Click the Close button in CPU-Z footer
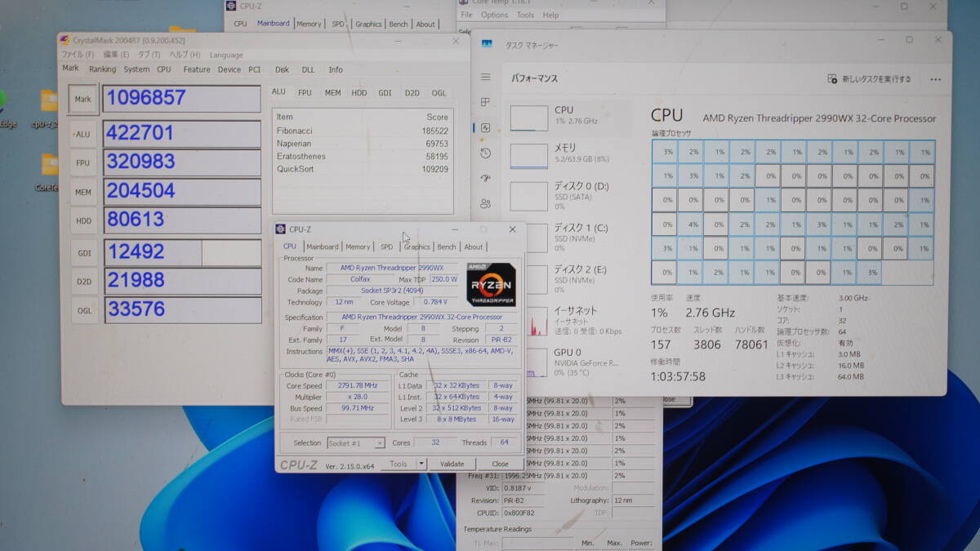 point(500,464)
